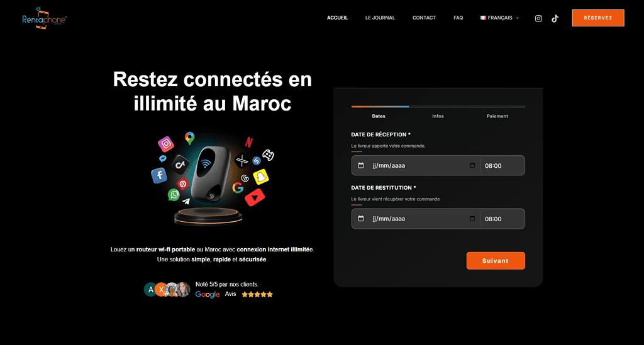
Task: Click calendar icon left of restitution date
Action: coord(360,219)
